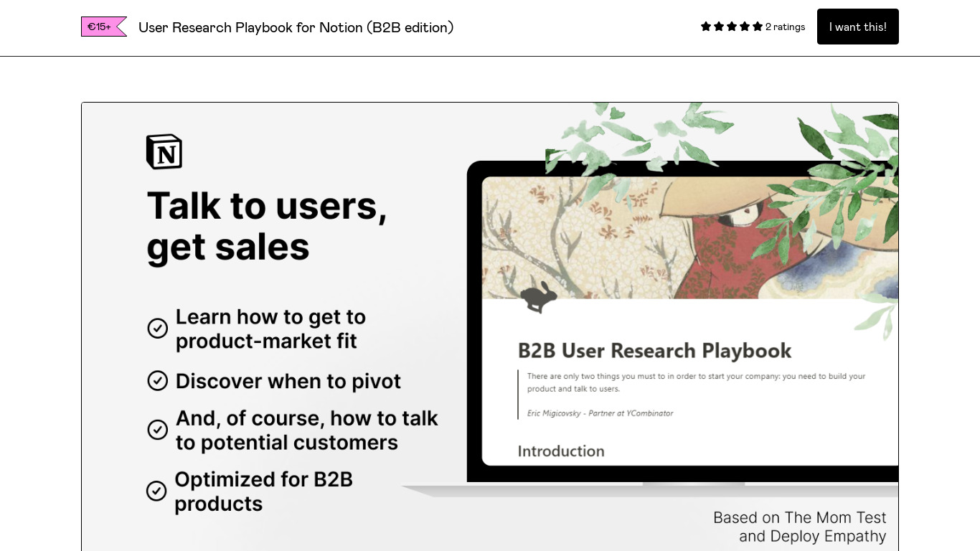Screen dimensions: 980x551
Task: Click checkmark beside "Optimized for B2B products"
Action: click(156, 491)
